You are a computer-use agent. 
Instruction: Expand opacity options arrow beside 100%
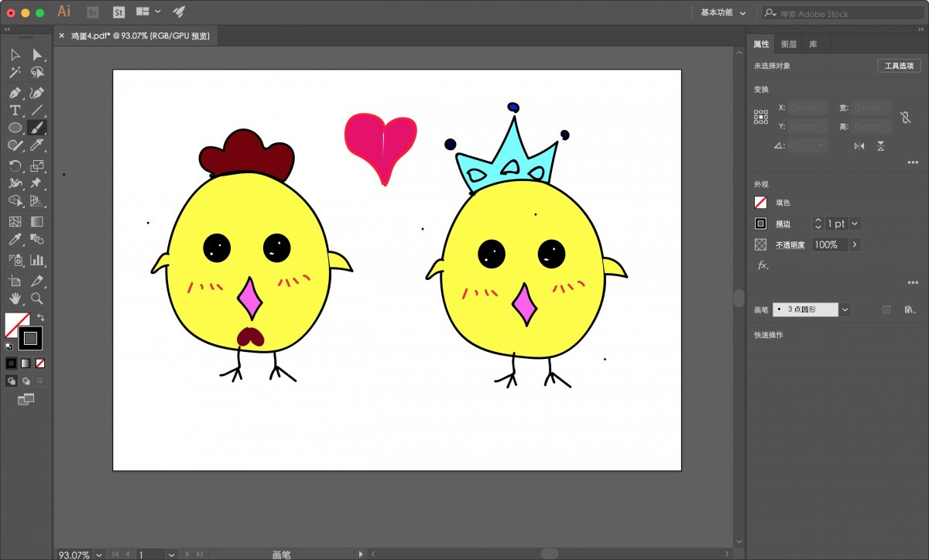(x=855, y=244)
